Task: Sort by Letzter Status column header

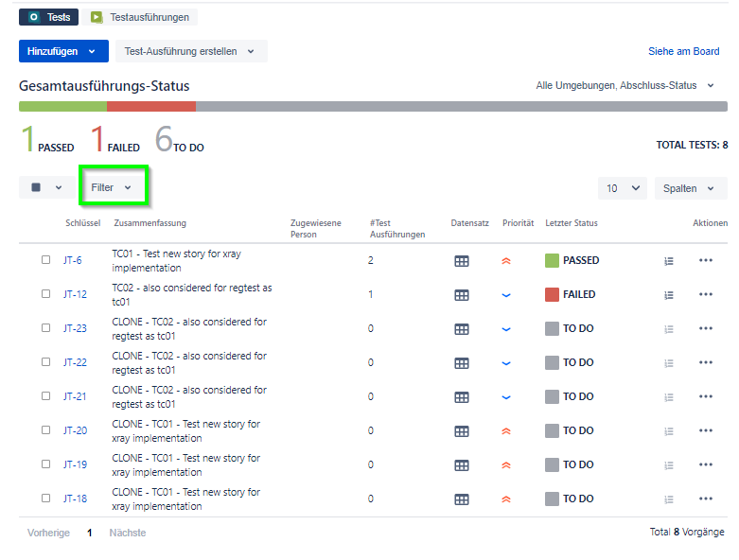Action: (572, 223)
